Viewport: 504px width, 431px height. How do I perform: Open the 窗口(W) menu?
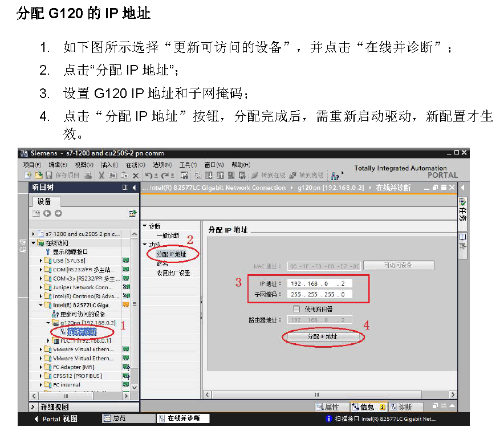click(214, 165)
